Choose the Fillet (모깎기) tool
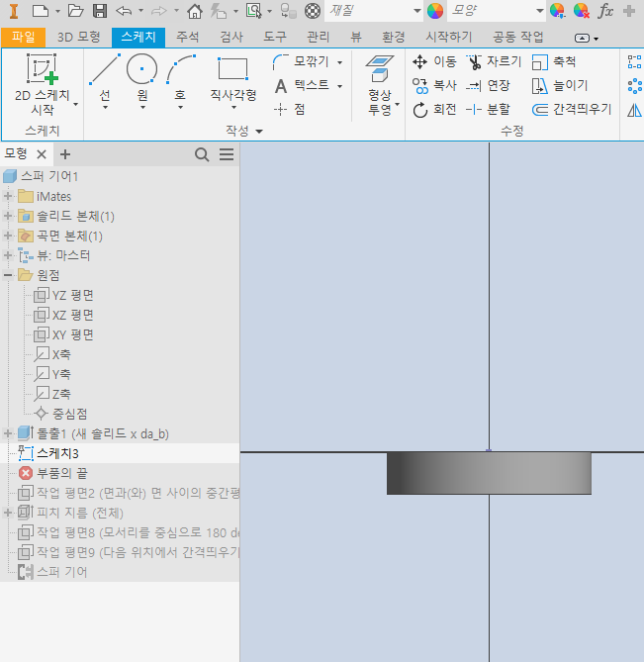 (x=301, y=62)
